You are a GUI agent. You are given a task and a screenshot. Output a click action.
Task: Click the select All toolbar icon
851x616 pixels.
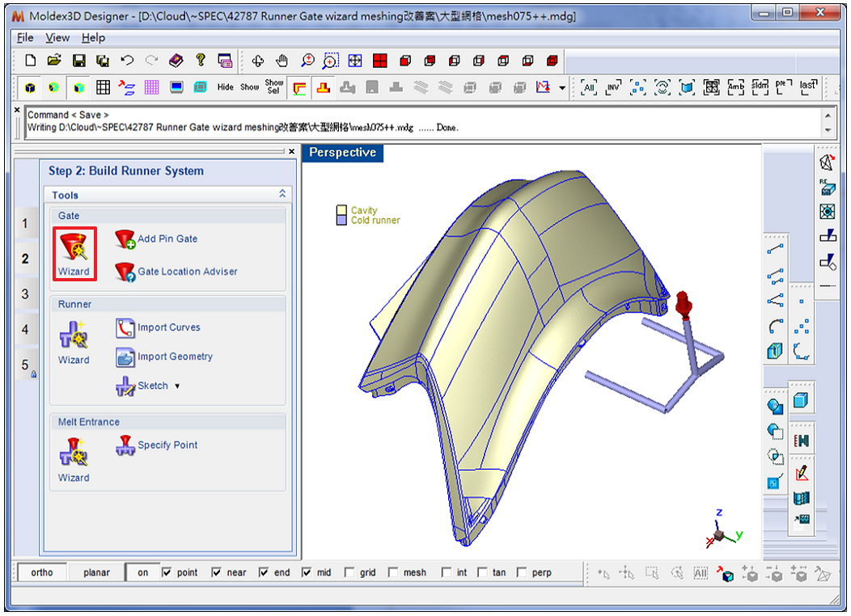point(589,86)
